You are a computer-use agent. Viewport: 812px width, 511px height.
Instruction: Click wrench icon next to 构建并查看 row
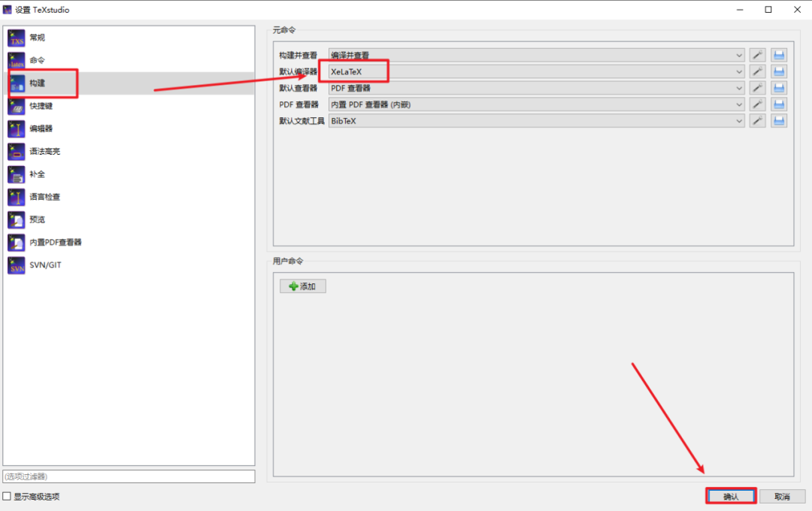pyautogui.click(x=757, y=55)
